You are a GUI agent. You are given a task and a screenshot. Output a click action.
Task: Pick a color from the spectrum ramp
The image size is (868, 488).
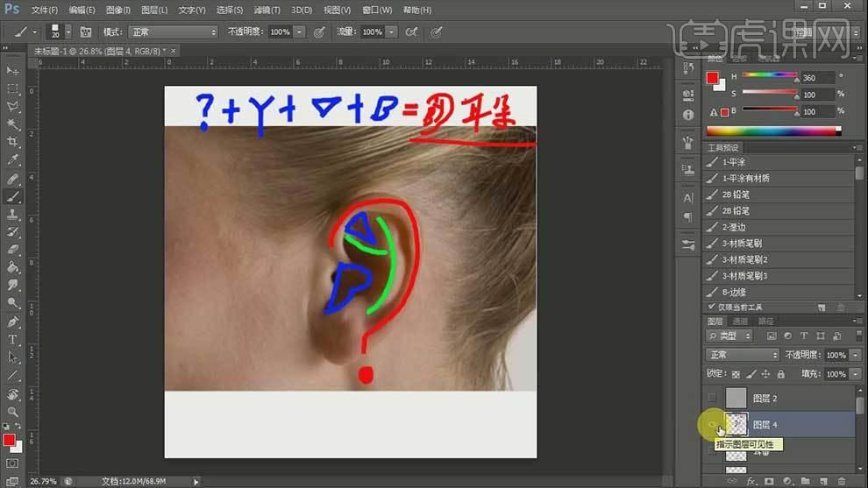tap(773, 131)
